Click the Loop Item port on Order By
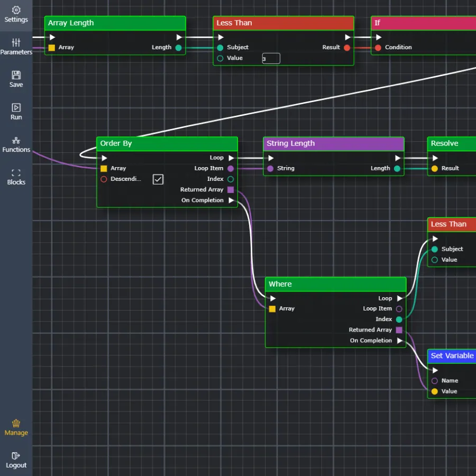Image resolution: width=476 pixels, height=476 pixels. tap(231, 169)
